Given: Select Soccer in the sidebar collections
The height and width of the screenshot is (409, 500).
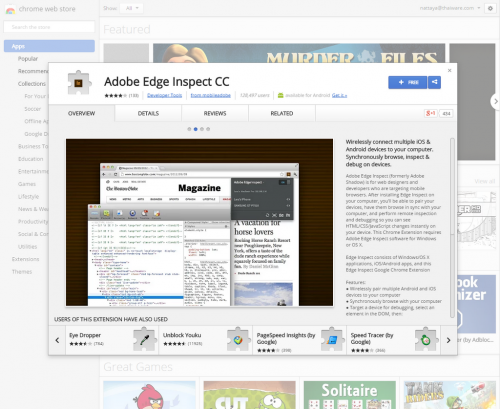Looking at the screenshot, I should pos(33,109).
